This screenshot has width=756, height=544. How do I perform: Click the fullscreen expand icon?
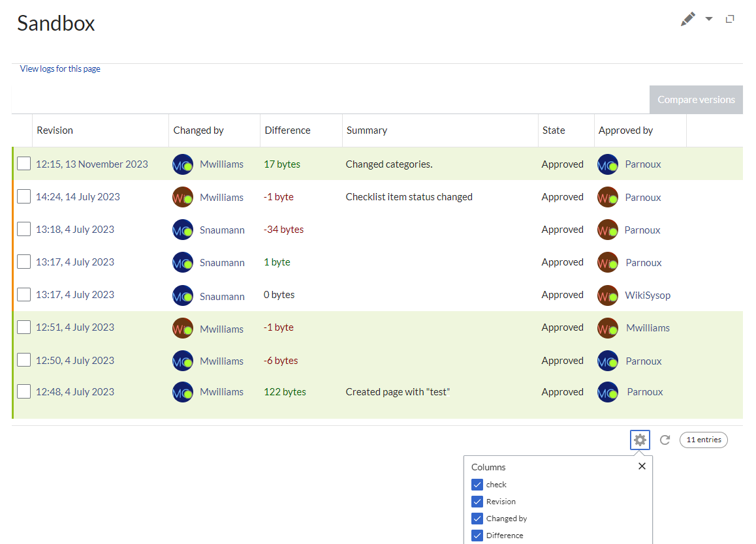tap(730, 19)
